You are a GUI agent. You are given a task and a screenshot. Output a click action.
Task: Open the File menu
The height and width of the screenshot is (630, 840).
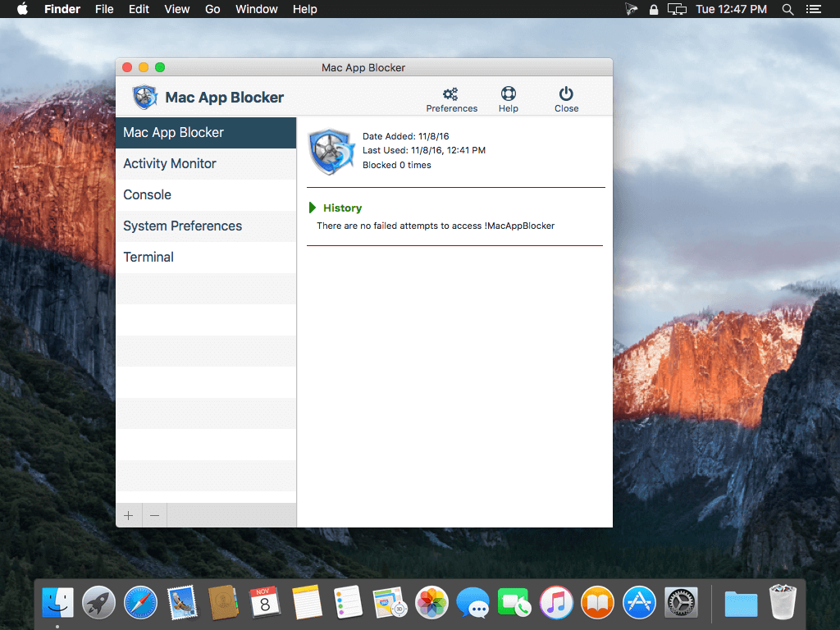point(104,9)
